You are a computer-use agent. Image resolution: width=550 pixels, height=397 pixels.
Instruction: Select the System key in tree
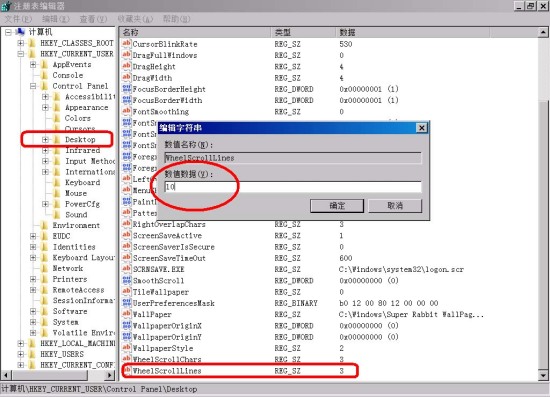click(66, 322)
